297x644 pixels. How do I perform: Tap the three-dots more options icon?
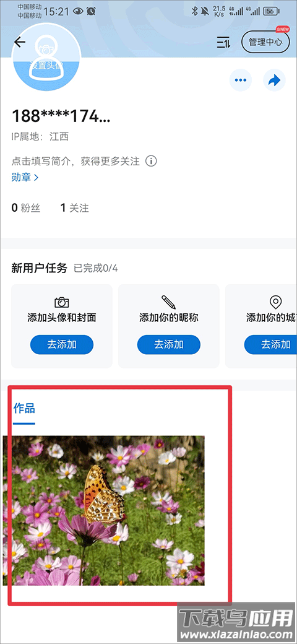(x=241, y=80)
